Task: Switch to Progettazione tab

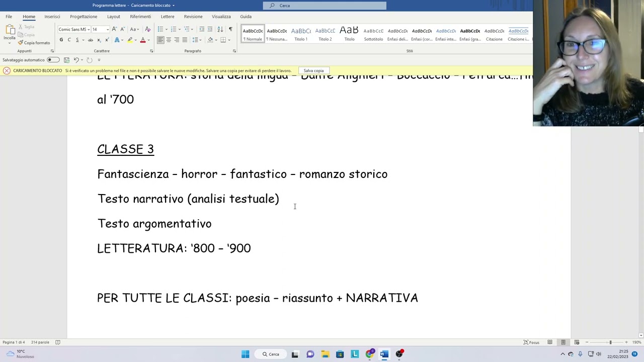Action: [84, 17]
